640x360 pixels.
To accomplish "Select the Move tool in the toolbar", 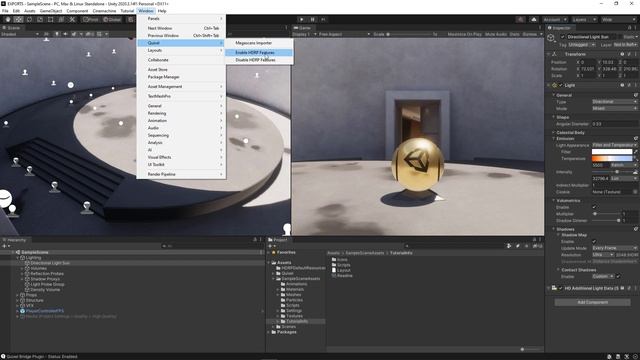I will tap(18, 19).
